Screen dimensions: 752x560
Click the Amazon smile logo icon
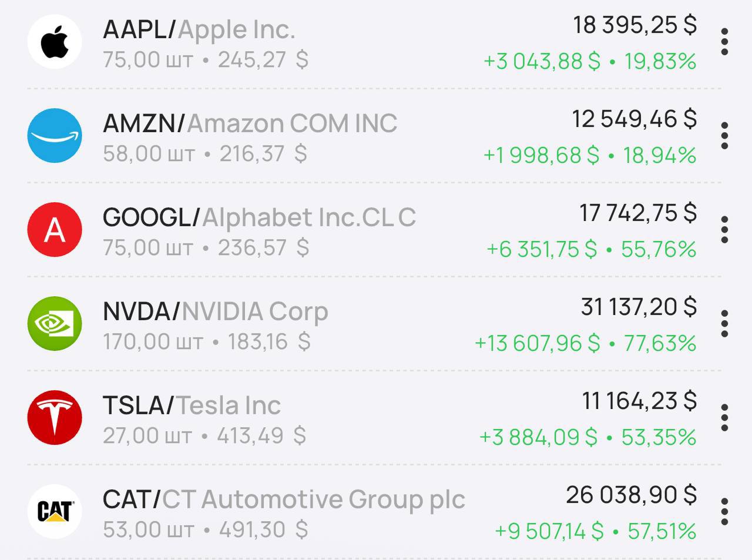[x=55, y=136]
